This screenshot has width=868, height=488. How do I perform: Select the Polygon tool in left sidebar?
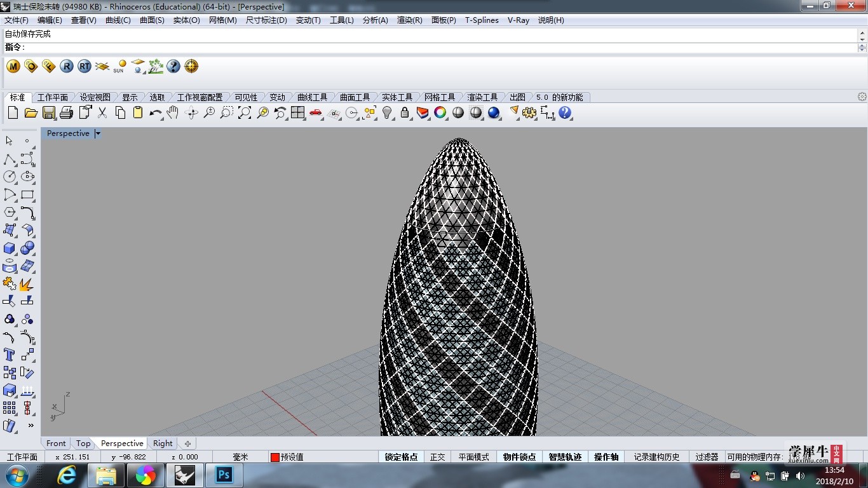10,212
